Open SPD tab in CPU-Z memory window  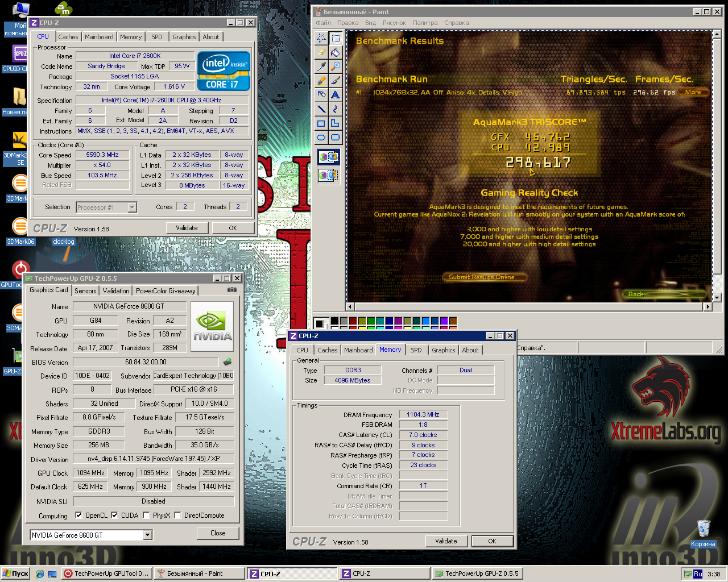pyautogui.click(x=416, y=350)
